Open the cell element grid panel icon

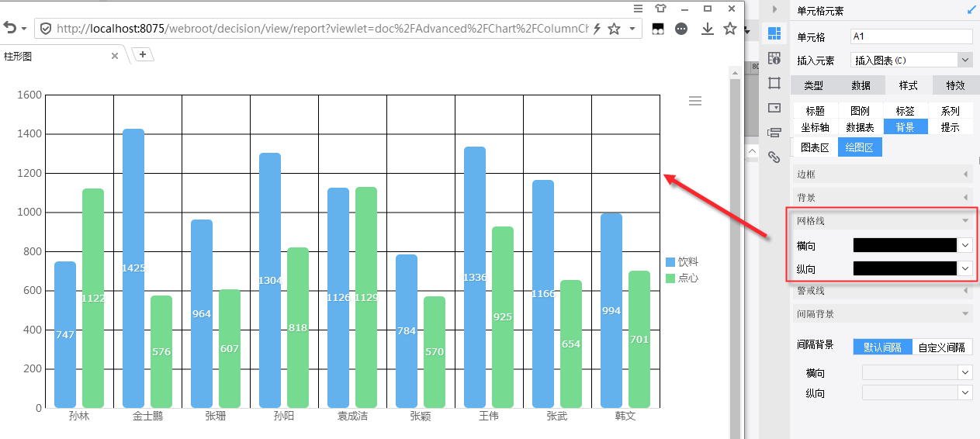pyautogui.click(x=774, y=33)
